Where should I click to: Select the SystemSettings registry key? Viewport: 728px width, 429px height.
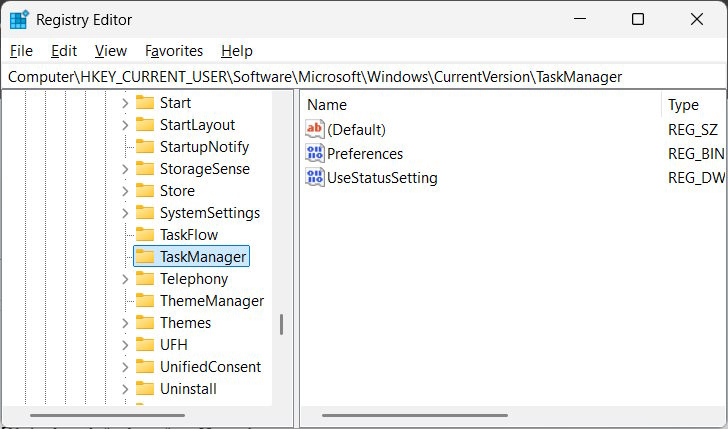point(210,213)
